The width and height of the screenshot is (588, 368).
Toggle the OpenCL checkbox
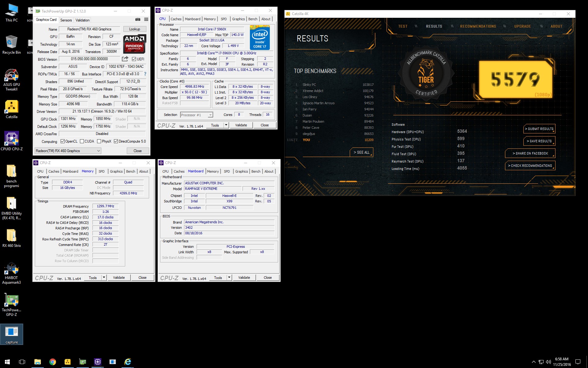coord(62,141)
